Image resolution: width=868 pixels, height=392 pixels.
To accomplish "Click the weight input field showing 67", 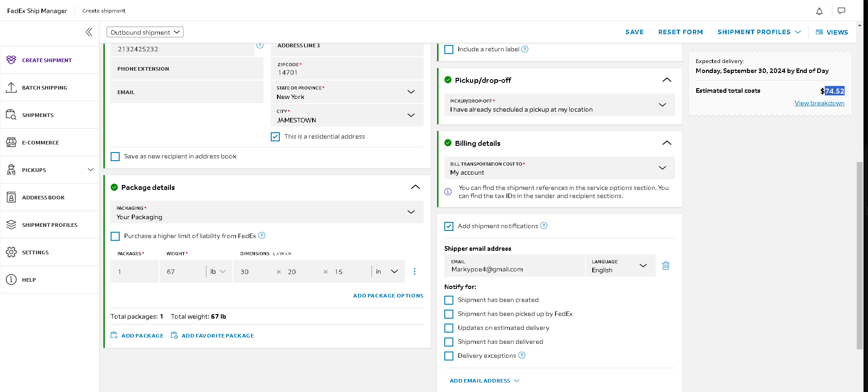I will [x=182, y=271].
